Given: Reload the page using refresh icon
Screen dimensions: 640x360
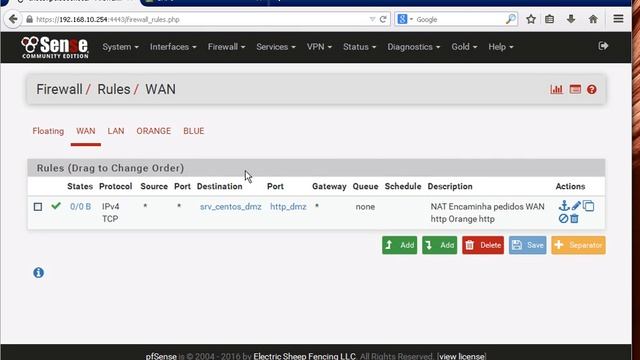Looking at the screenshot, I should pyautogui.click(x=383, y=19).
